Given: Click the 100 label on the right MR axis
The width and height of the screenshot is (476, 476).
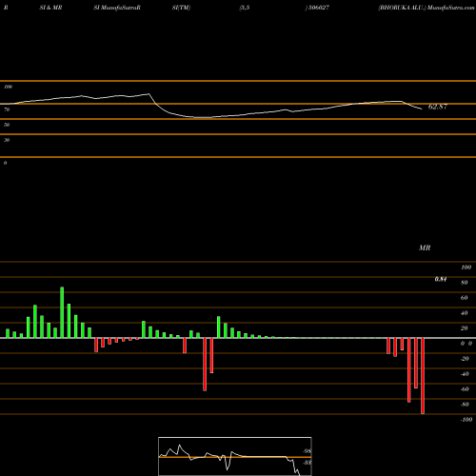Looking at the screenshot, I should click(466, 268).
